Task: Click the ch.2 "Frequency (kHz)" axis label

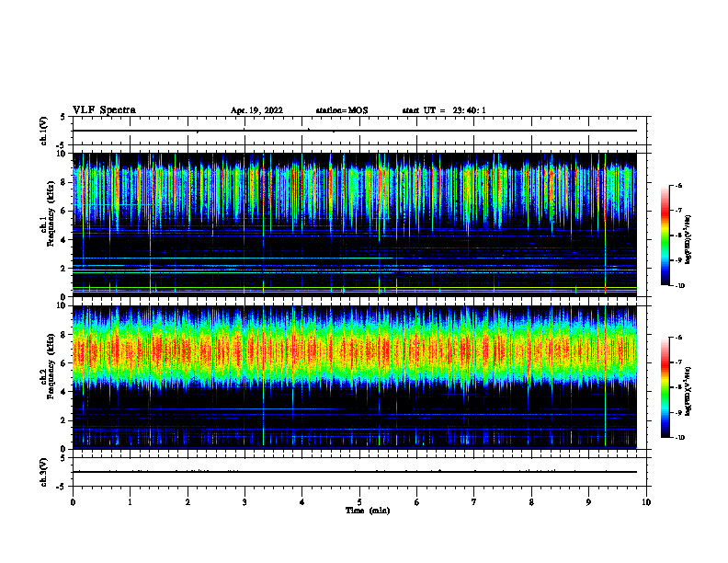Action: click(x=51, y=366)
